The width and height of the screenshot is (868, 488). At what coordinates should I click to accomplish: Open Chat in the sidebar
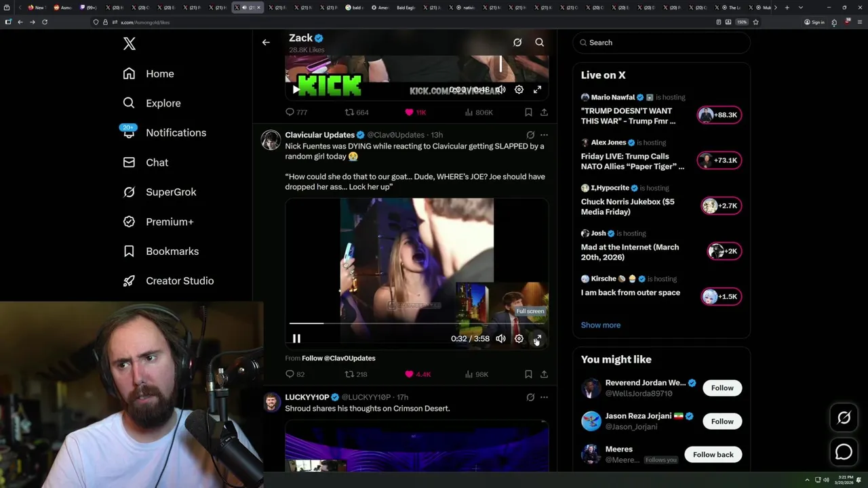pos(145,163)
